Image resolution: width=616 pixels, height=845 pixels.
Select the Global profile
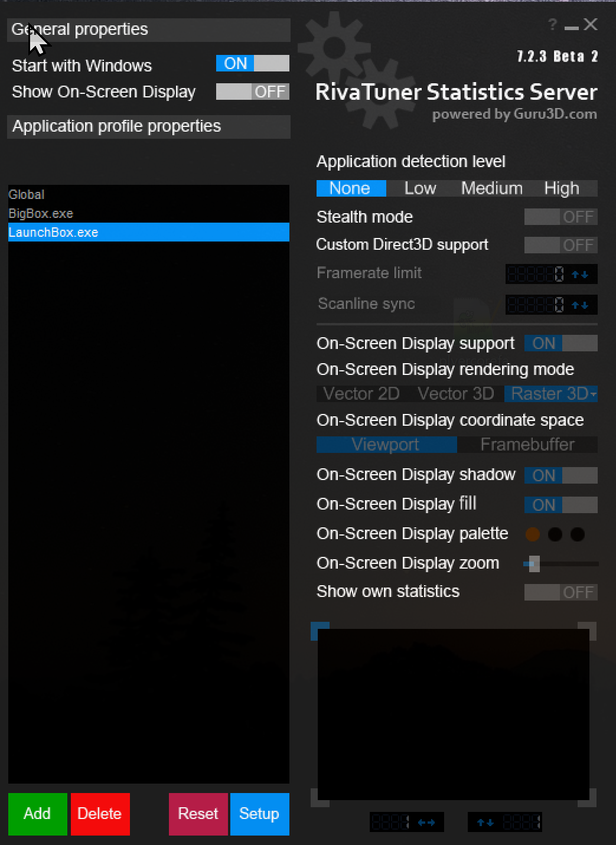click(x=149, y=194)
